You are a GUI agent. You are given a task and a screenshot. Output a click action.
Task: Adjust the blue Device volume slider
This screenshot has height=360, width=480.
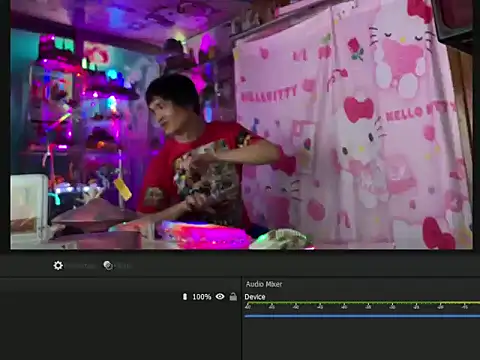[362, 316]
